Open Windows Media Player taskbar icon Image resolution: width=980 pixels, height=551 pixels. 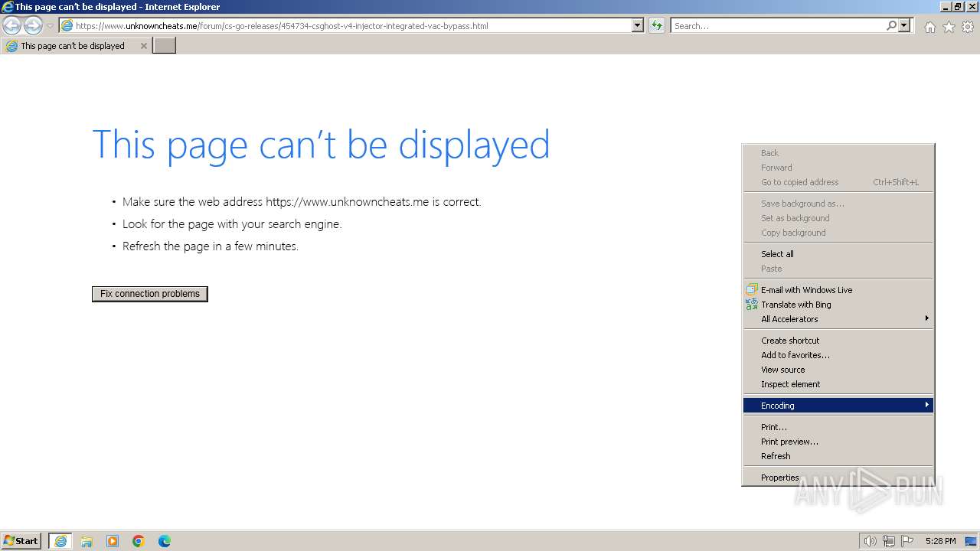[113, 541]
